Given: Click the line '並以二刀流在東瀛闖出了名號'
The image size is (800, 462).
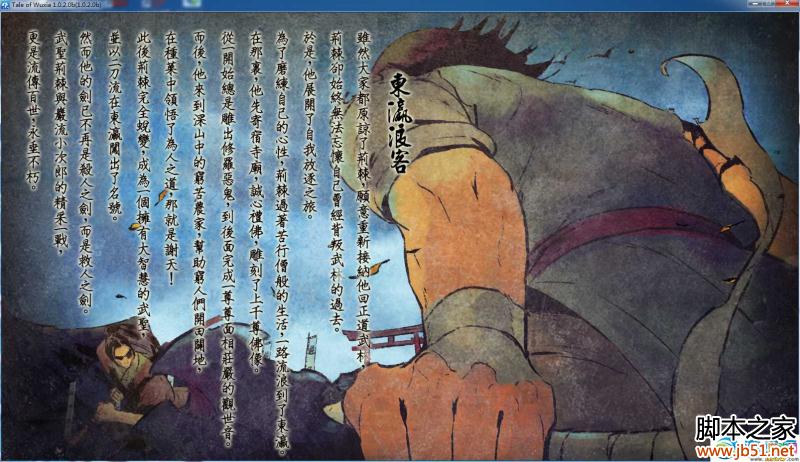Looking at the screenshot, I should (x=115, y=125).
